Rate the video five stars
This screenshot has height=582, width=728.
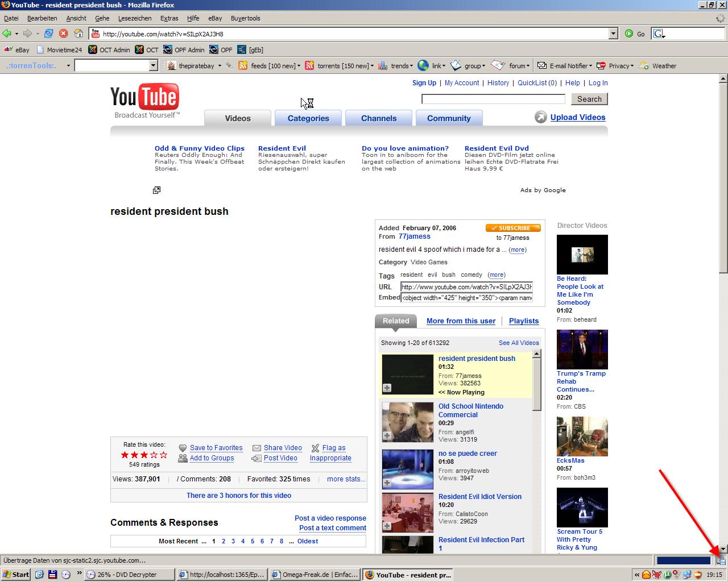pyautogui.click(x=164, y=455)
